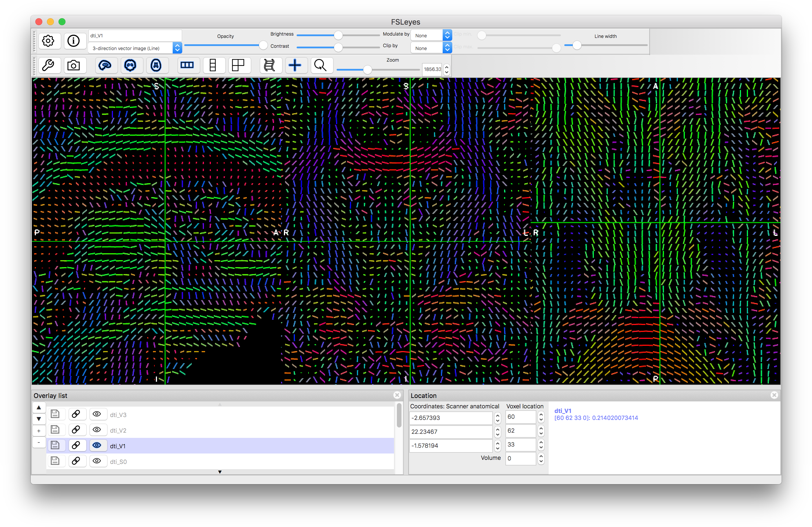
Task: Close the Location panel
Action: pos(774,395)
